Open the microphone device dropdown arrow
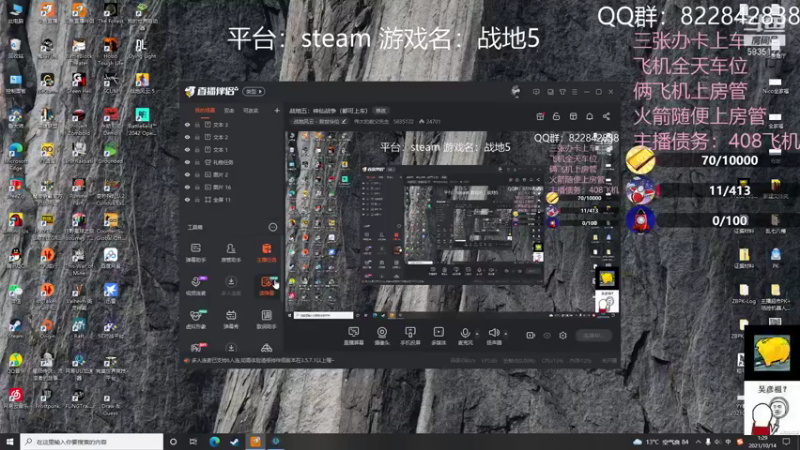 click(x=477, y=334)
